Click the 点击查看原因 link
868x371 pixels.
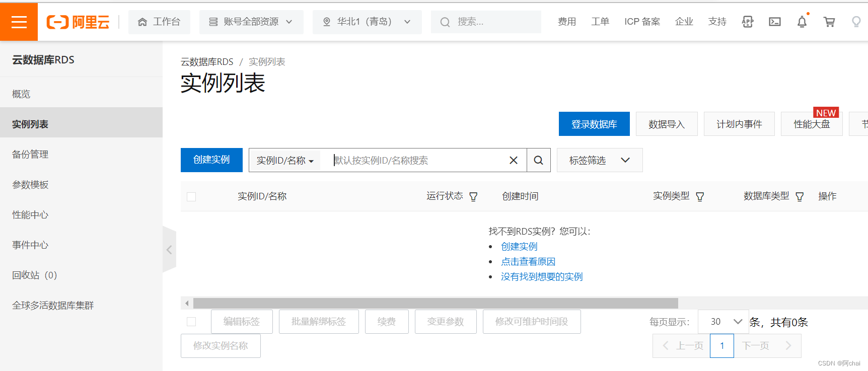pyautogui.click(x=528, y=262)
